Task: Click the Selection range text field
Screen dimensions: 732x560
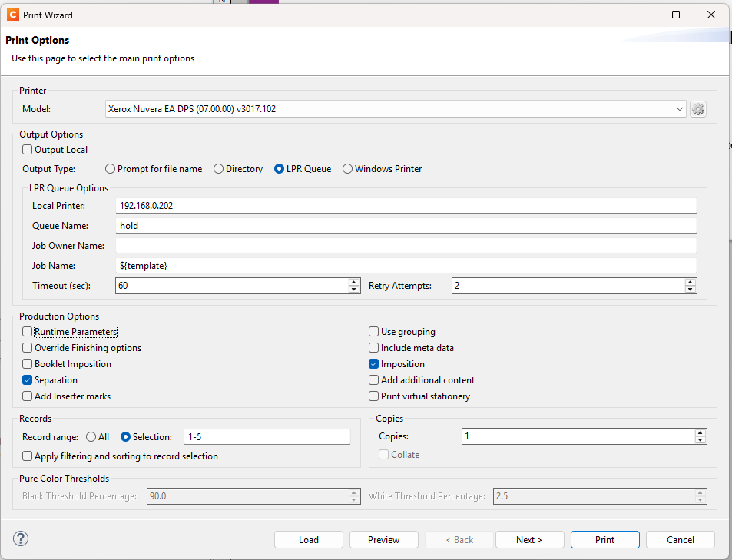Action: (267, 436)
